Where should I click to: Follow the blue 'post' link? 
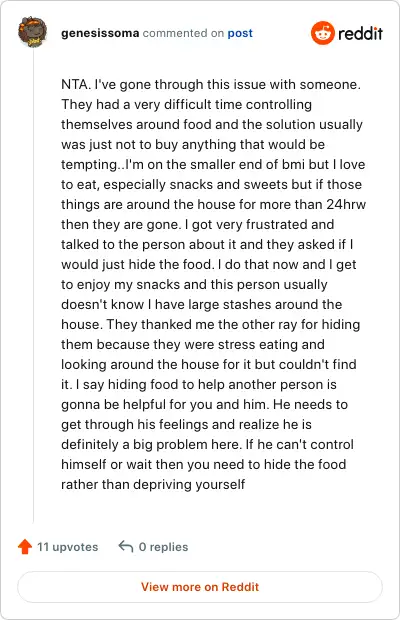pos(240,34)
